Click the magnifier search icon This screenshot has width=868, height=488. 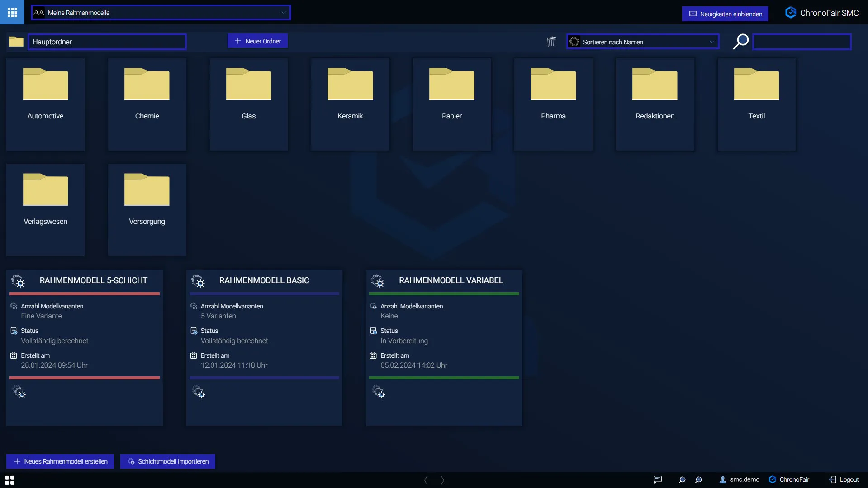pyautogui.click(x=740, y=42)
